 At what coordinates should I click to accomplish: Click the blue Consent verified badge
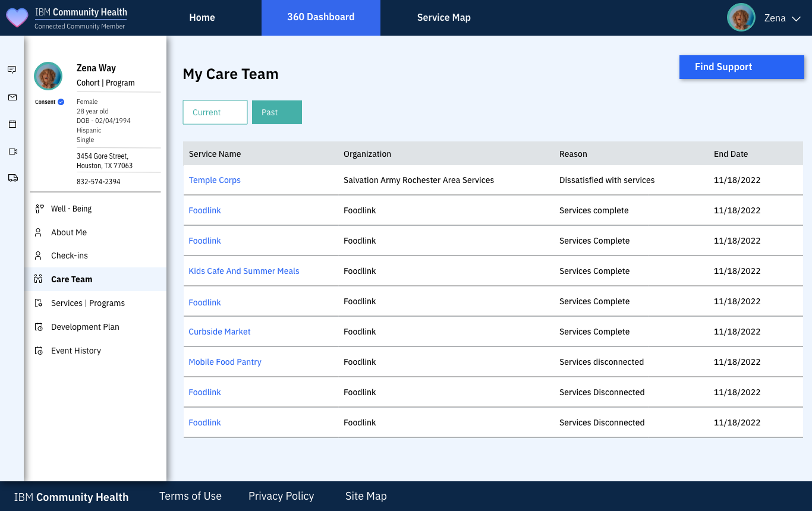[x=61, y=102]
